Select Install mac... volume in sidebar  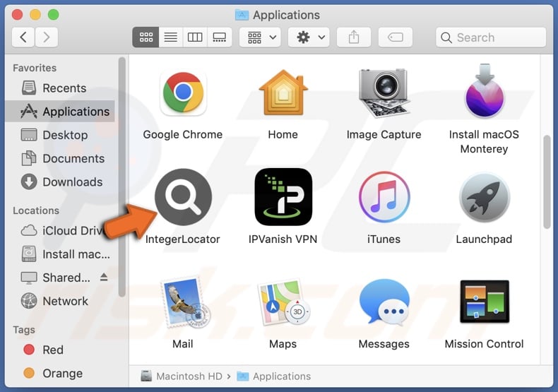click(60, 254)
